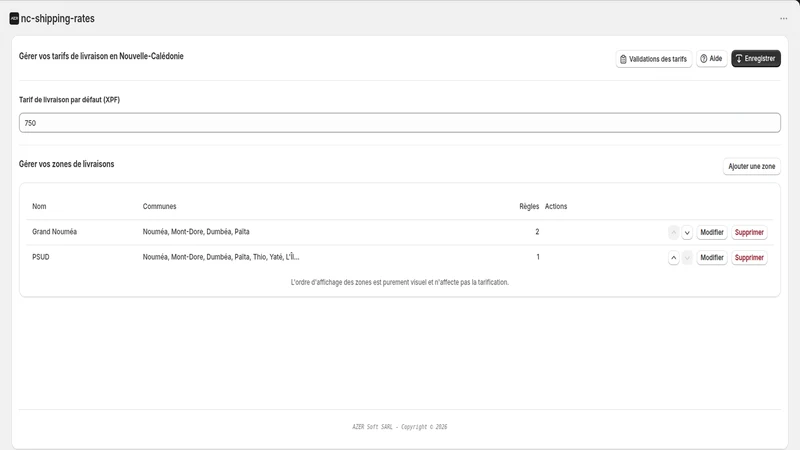Click disabled up chevron for Grand Nouméa
Screen dimensions: 800x450
coord(673,233)
